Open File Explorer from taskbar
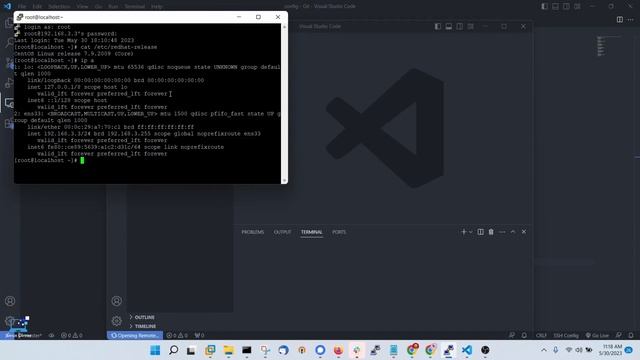 click(229, 350)
